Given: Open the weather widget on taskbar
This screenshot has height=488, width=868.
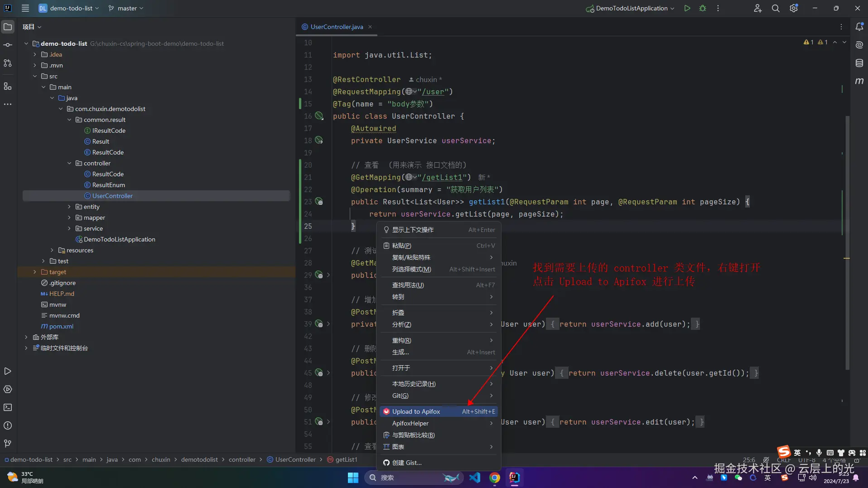Looking at the screenshot, I should click(25, 478).
